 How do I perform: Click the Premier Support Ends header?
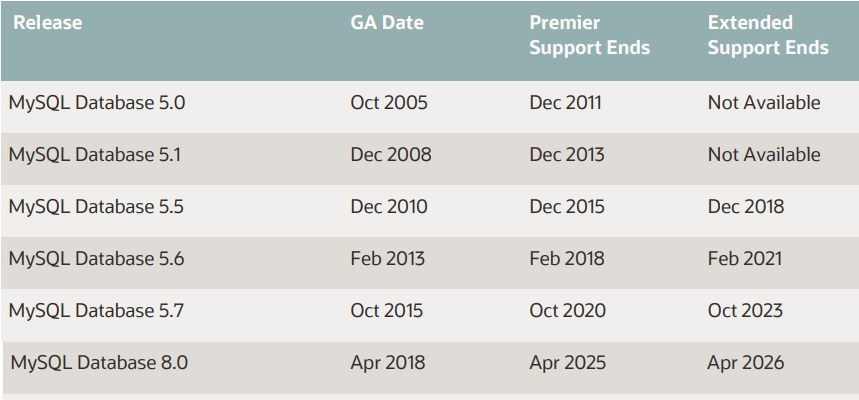tap(589, 35)
